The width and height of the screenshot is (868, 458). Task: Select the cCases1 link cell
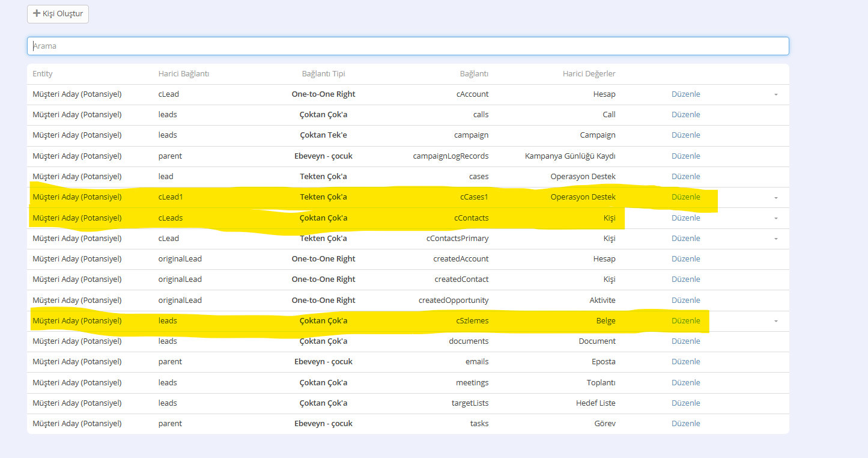tap(474, 197)
